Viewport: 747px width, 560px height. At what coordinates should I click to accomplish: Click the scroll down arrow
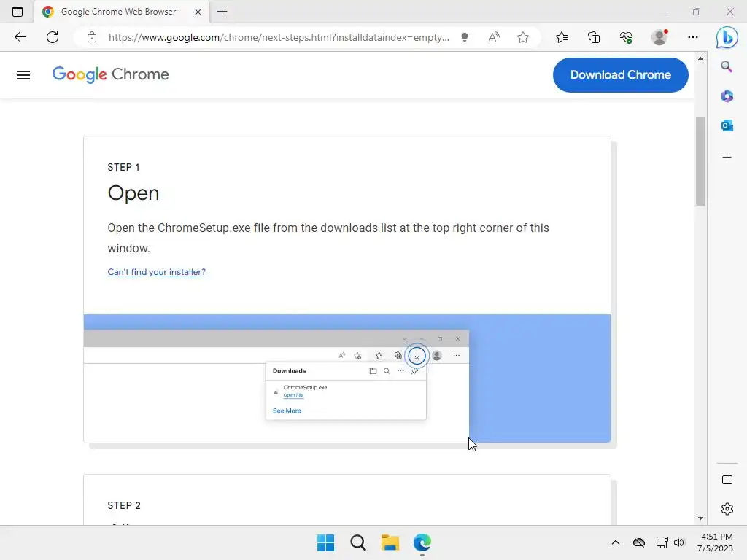(x=700, y=518)
